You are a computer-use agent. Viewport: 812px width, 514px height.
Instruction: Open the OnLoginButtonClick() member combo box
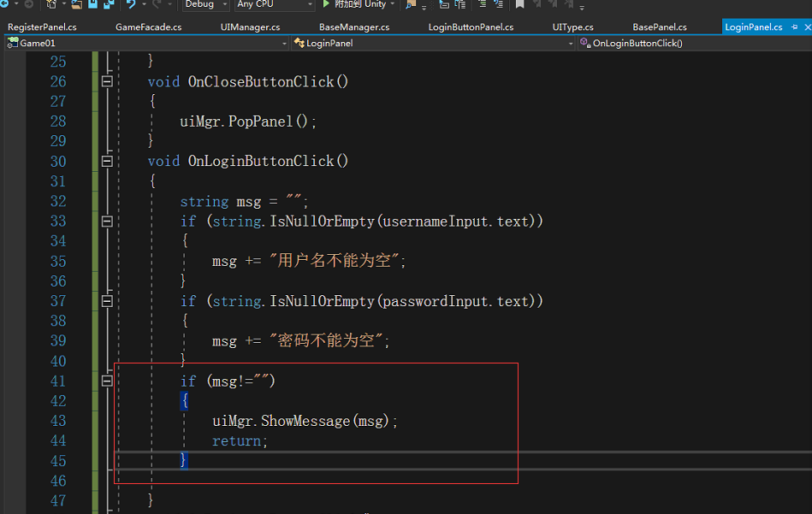pos(695,44)
